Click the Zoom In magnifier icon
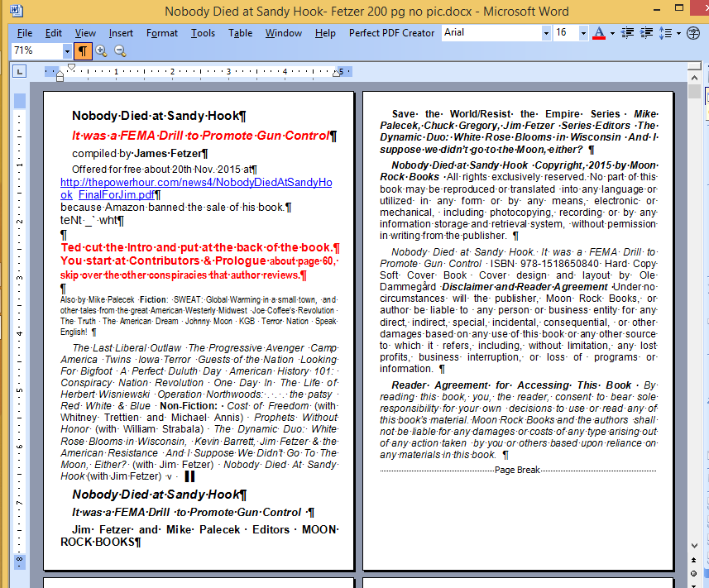This screenshot has height=588, width=709. 101,51
